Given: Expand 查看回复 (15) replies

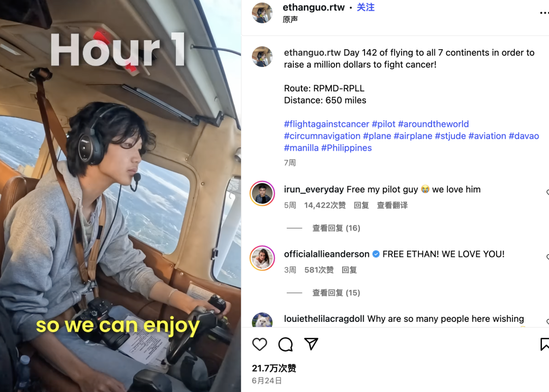Looking at the screenshot, I should (x=336, y=292).
